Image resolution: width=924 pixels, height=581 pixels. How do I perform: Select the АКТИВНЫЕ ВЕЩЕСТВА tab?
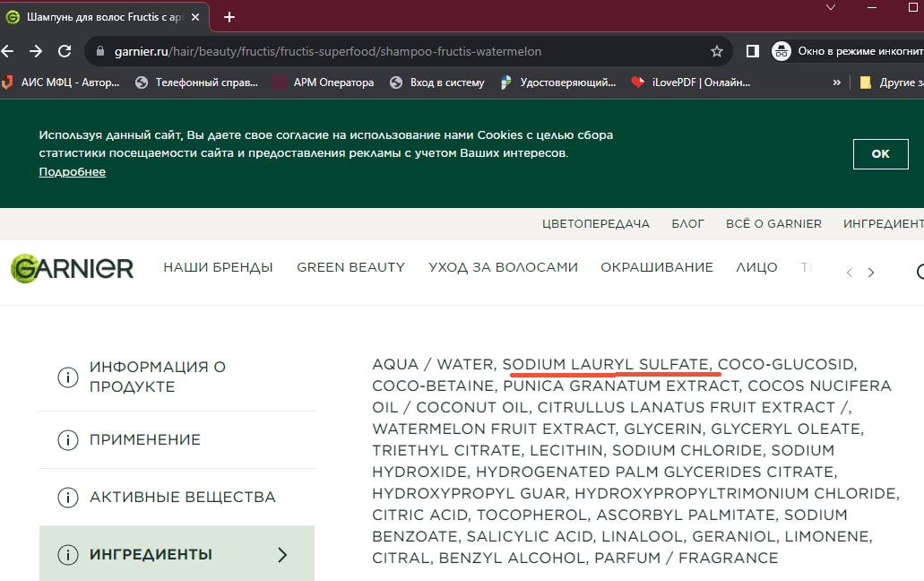[x=177, y=498]
